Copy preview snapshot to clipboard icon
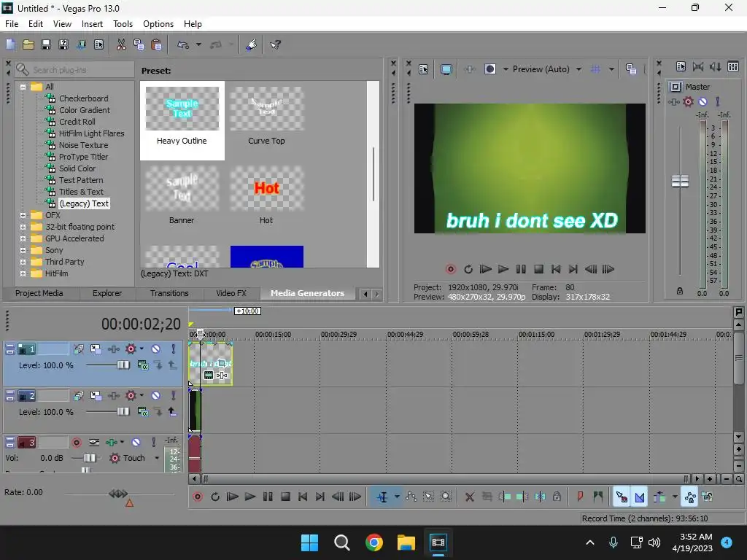Viewport: 747px width, 560px height. point(631,69)
